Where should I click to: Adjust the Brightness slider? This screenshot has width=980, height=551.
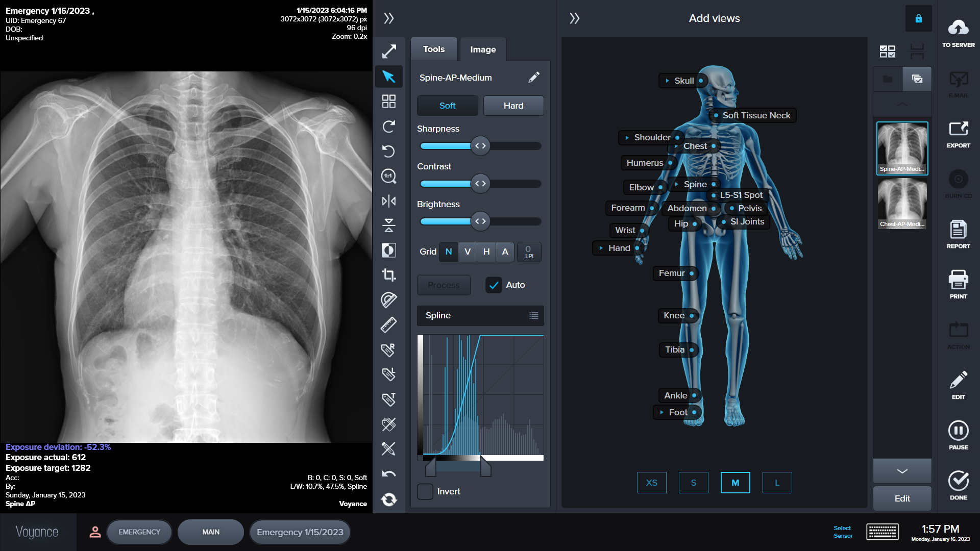click(x=480, y=221)
